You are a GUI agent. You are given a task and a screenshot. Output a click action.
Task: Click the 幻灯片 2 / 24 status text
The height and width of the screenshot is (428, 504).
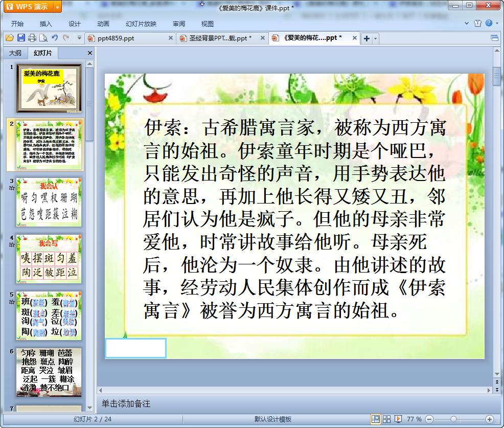coord(92,419)
